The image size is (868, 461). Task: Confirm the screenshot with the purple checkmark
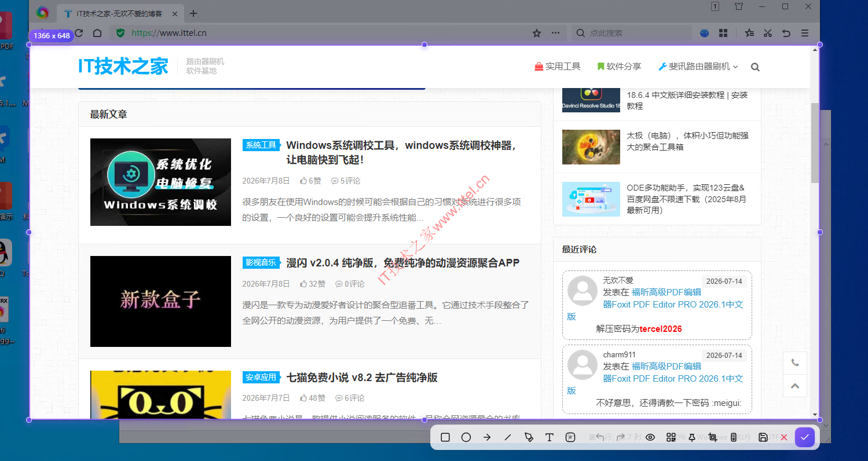click(x=805, y=437)
